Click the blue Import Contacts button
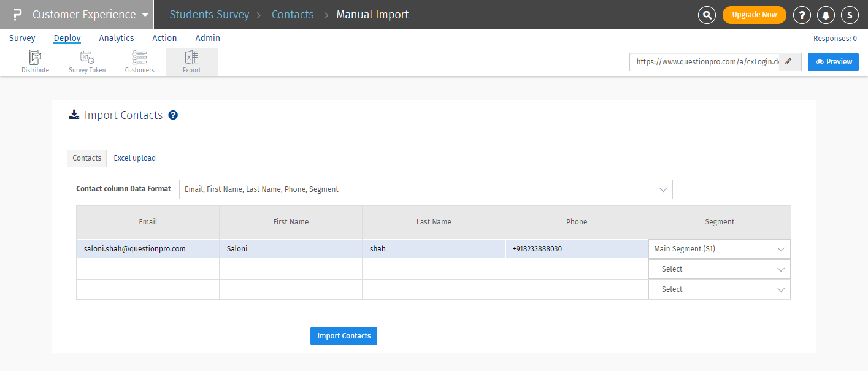This screenshot has height=371, width=868. coord(344,336)
